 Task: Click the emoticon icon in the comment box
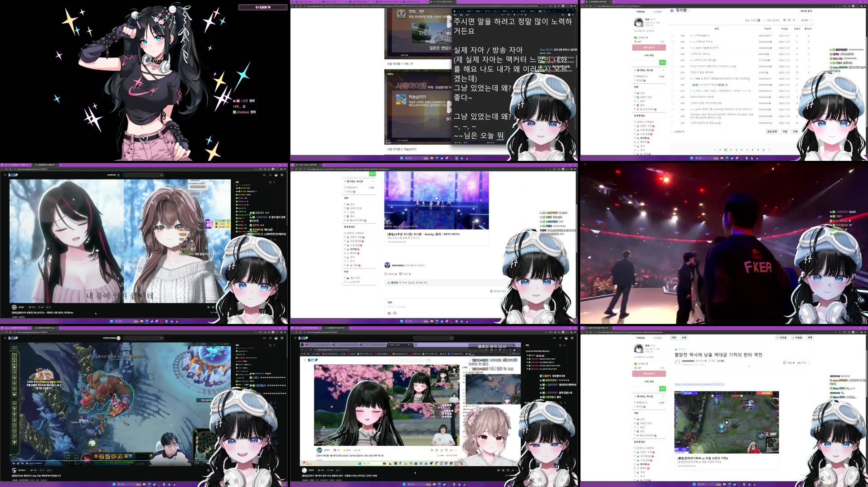[394, 313]
